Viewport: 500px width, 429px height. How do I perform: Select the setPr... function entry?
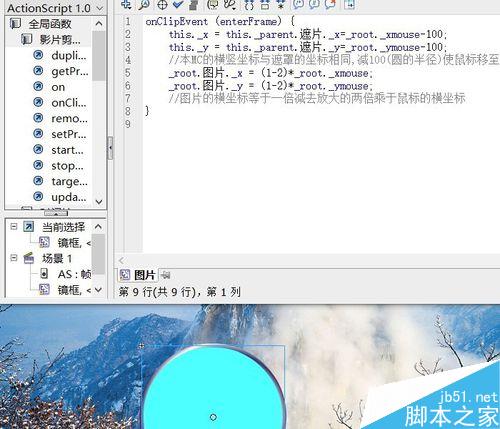[x=68, y=134]
